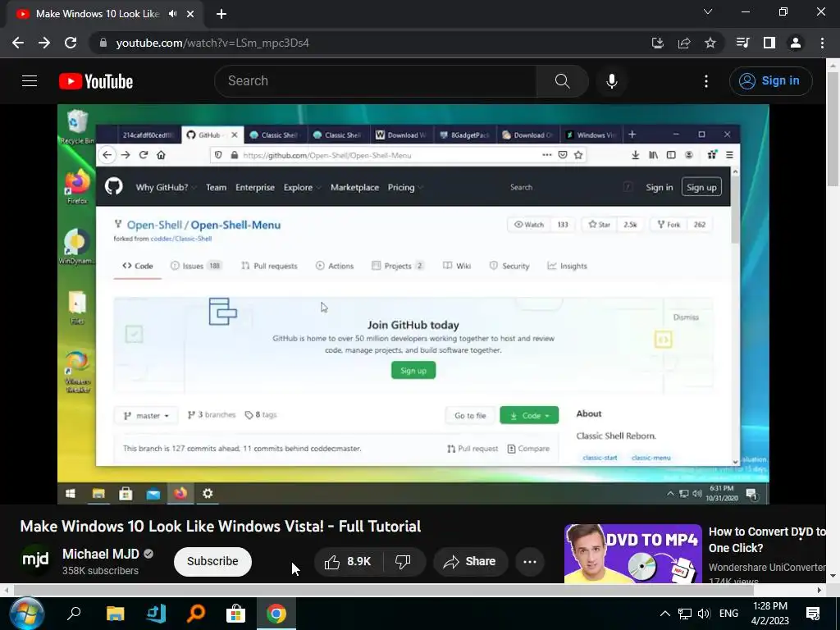Click the YouTube search magnifier button
Viewport: 840px width, 630px height.
point(563,81)
